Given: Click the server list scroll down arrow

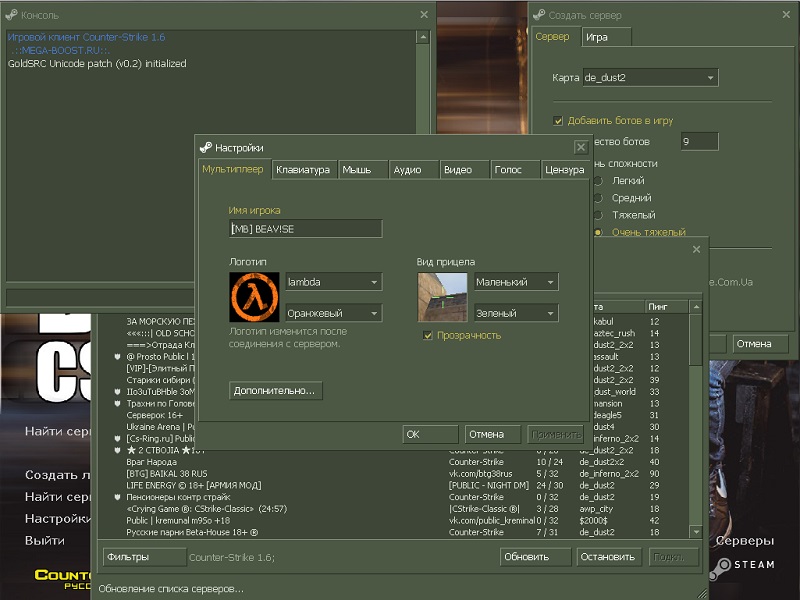Looking at the screenshot, I should [x=696, y=532].
